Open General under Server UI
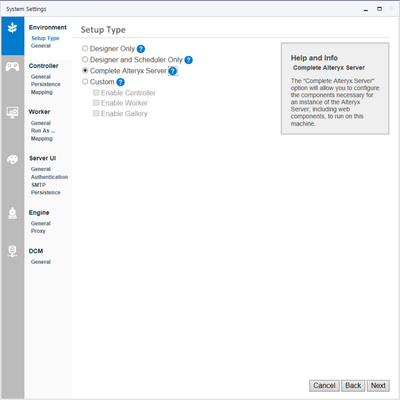400x400 pixels. coord(41,169)
